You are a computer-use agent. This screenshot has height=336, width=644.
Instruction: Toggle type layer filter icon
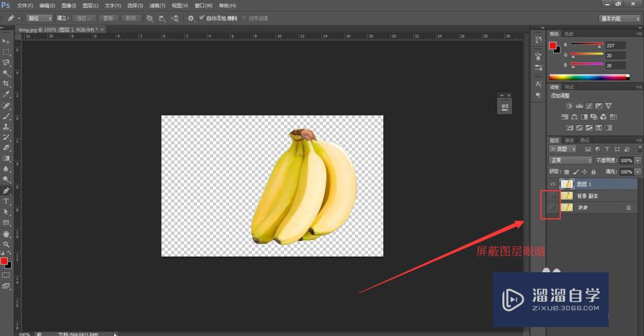click(x=607, y=149)
